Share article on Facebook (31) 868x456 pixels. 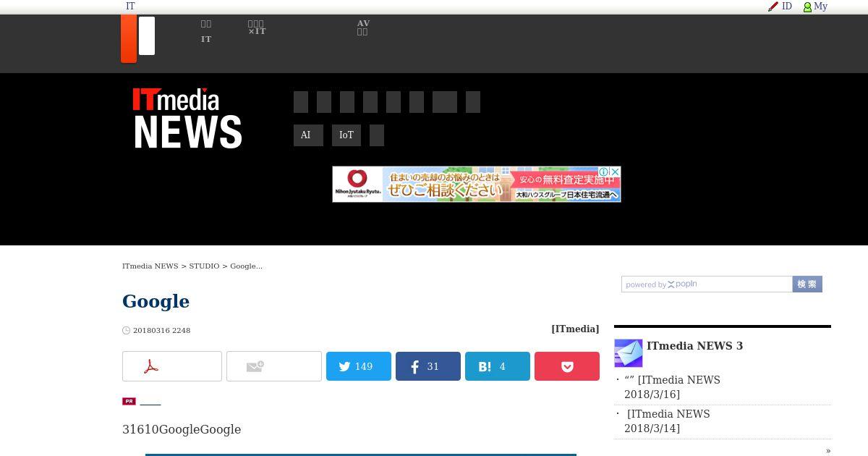point(428,366)
